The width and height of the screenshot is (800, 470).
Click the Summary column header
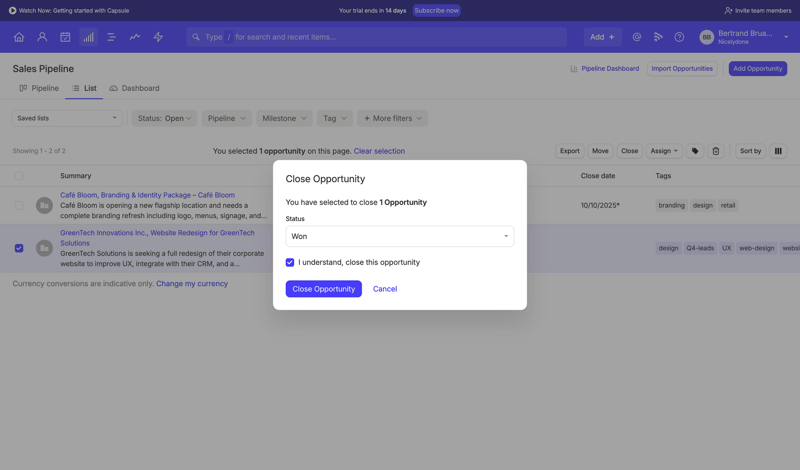coord(76,176)
